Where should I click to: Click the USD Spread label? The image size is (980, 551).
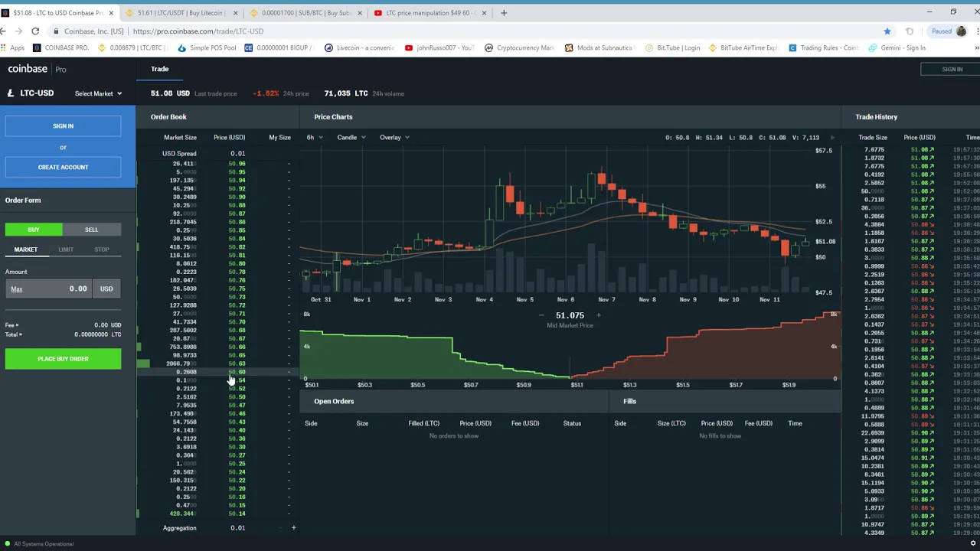point(179,154)
